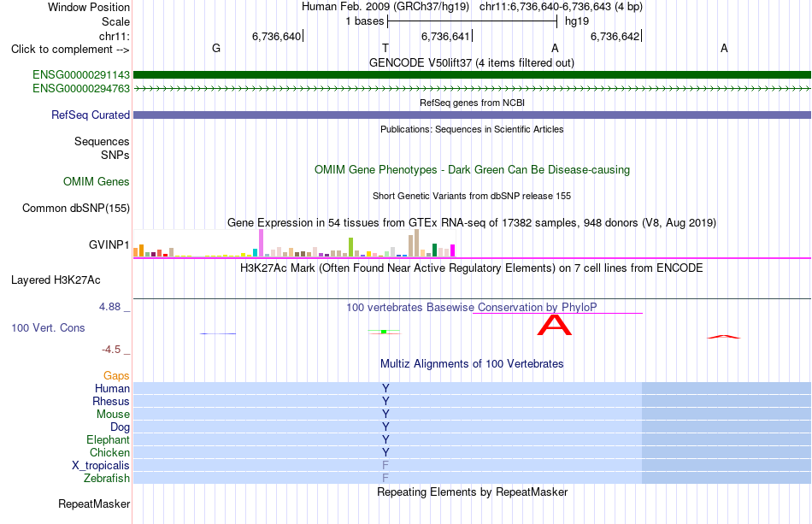This screenshot has height=524, width=812.
Task: Click the Human row amino acid Y
Action: point(385,388)
